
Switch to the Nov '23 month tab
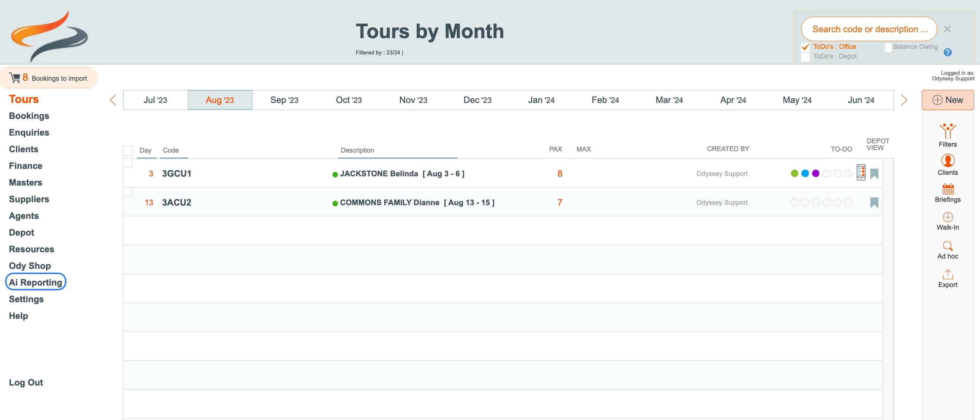pos(413,100)
